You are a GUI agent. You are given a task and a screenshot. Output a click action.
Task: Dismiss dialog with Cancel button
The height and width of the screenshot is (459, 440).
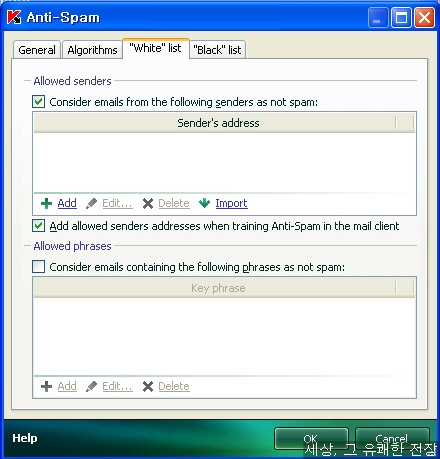pos(392,438)
